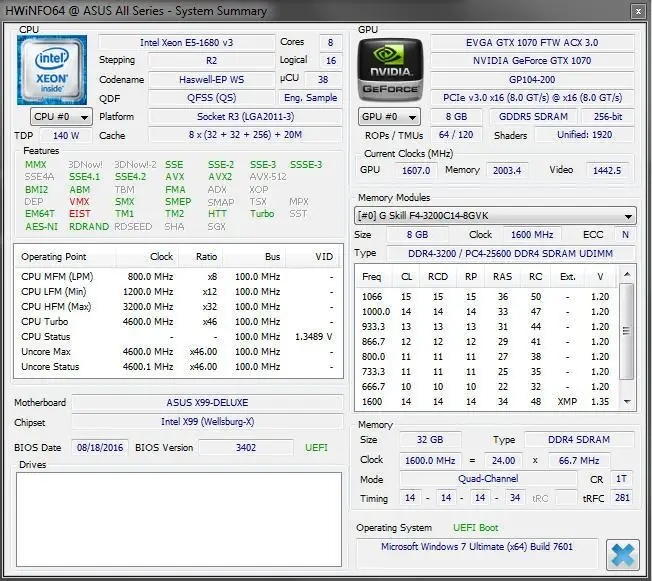652x581 pixels.
Task: Click the Haswell-EP WS codename field
Action: coord(211,79)
